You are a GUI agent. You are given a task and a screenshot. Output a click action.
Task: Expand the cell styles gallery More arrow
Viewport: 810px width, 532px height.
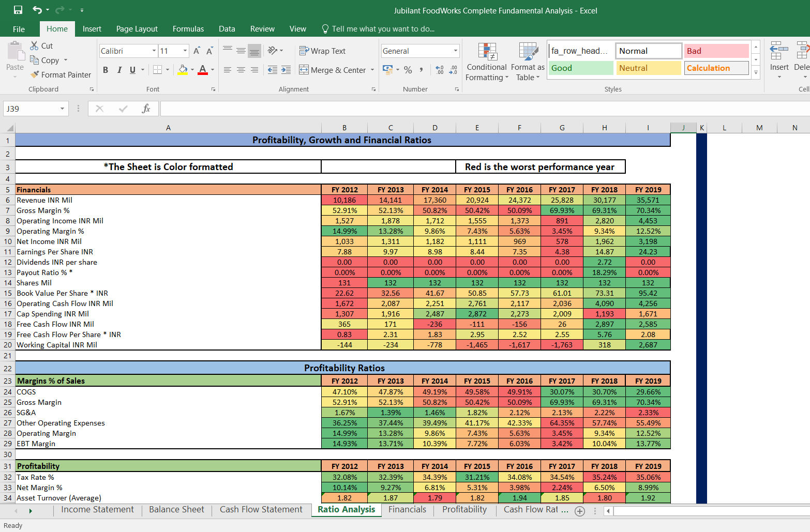(x=756, y=72)
